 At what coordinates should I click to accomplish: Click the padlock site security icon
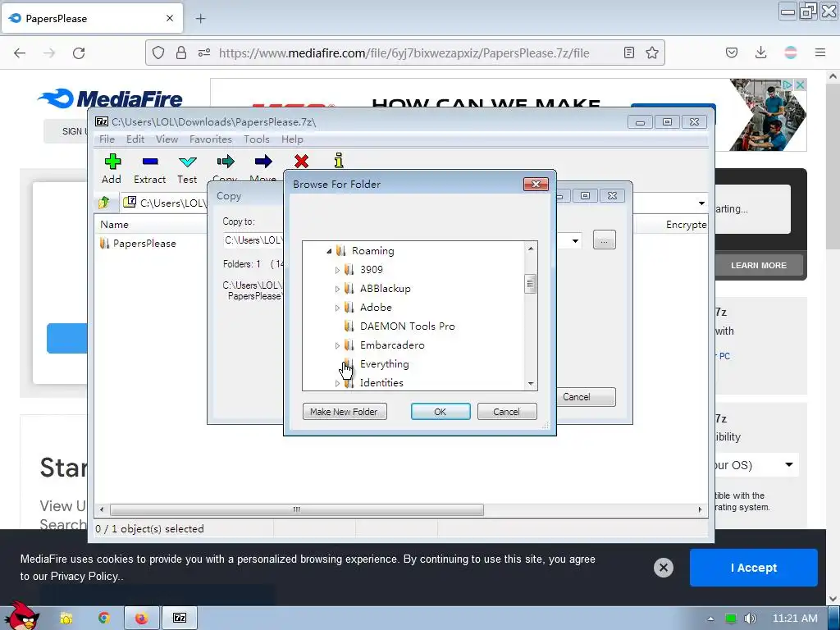[x=181, y=52]
